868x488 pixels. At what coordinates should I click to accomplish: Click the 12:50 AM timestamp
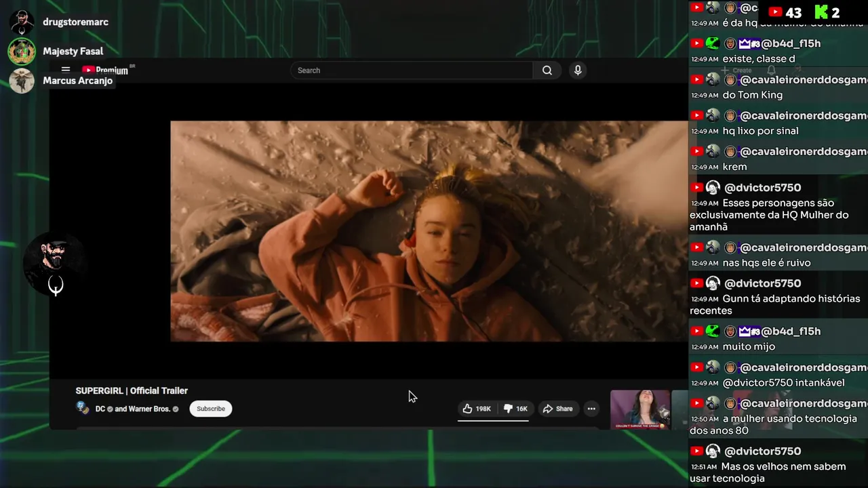tap(705, 419)
